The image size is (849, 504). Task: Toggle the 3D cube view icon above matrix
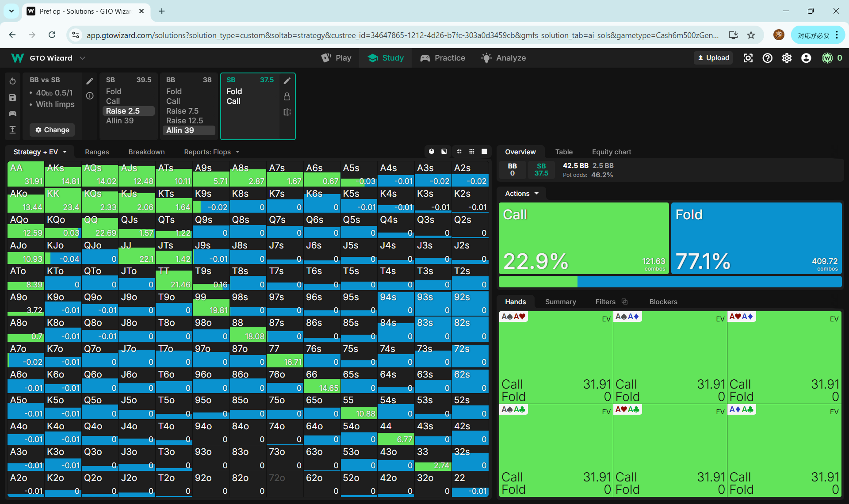(432, 152)
